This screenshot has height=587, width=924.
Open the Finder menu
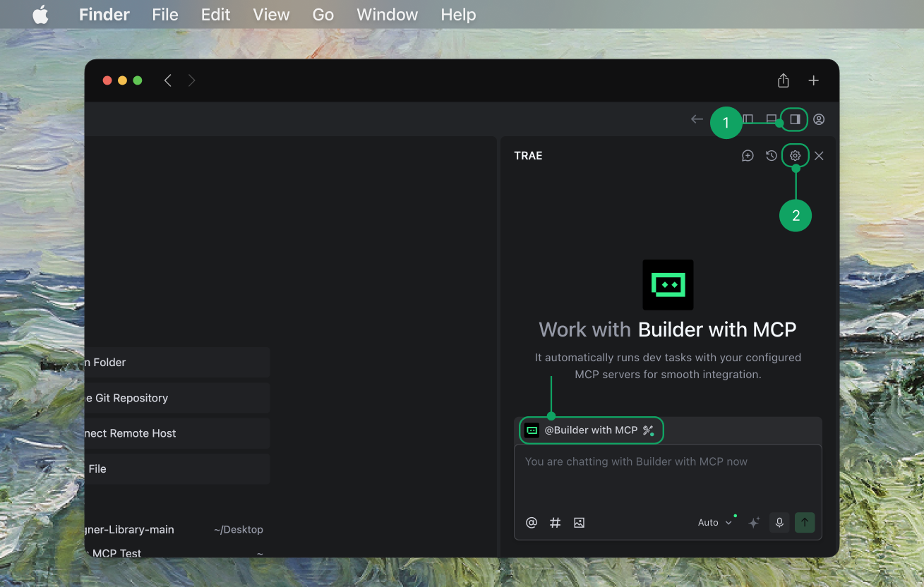pos(104,14)
